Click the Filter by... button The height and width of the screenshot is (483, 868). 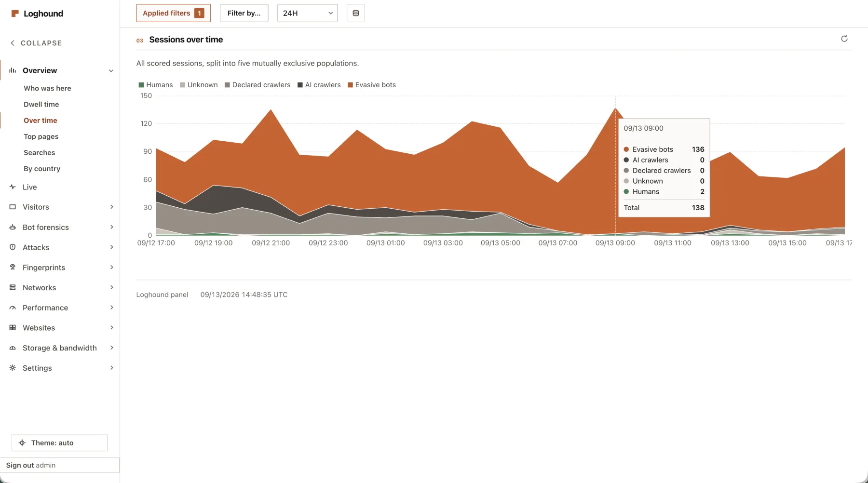pos(244,13)
